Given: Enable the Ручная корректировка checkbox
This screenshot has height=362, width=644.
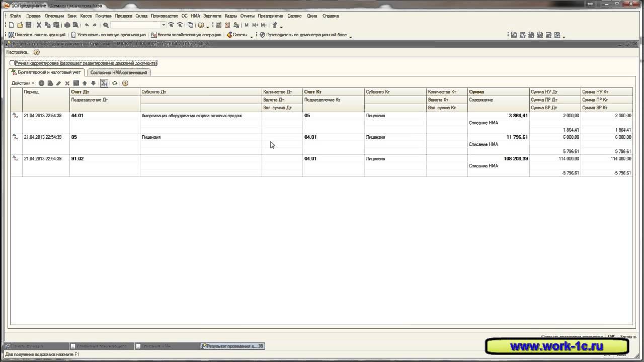Looking at the screenshot, I should click(x=12, y=63).
